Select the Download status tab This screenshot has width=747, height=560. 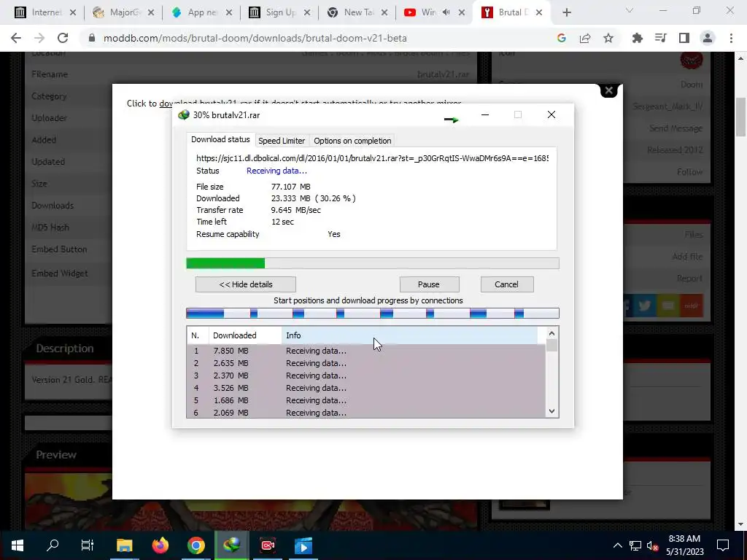click(x=220, y=139)
